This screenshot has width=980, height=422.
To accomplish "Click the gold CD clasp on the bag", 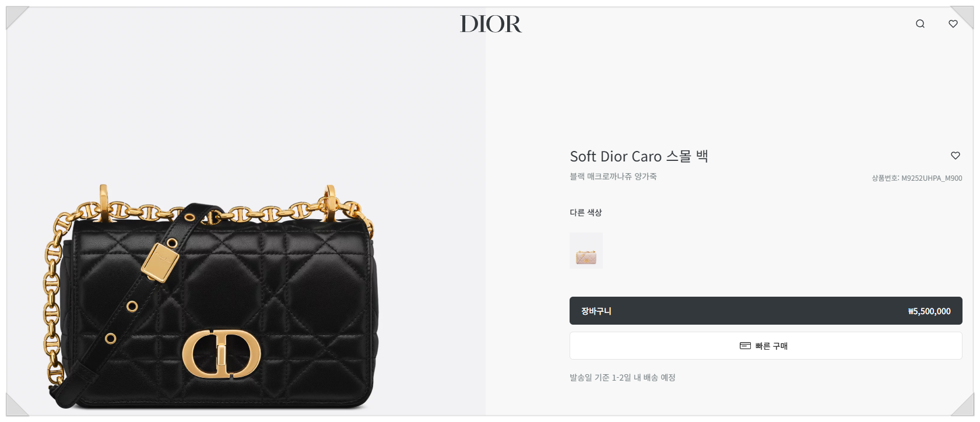I will pos(222,354).
